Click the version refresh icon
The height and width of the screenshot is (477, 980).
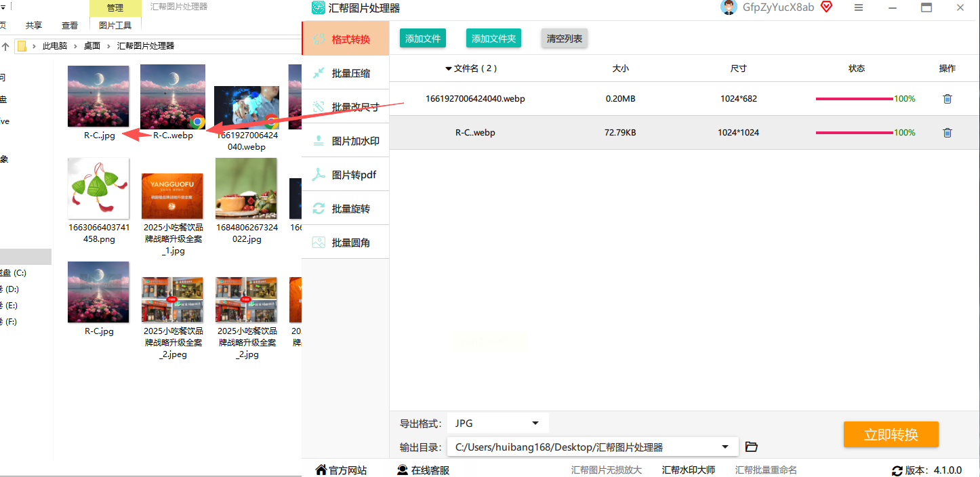[897, 470]
